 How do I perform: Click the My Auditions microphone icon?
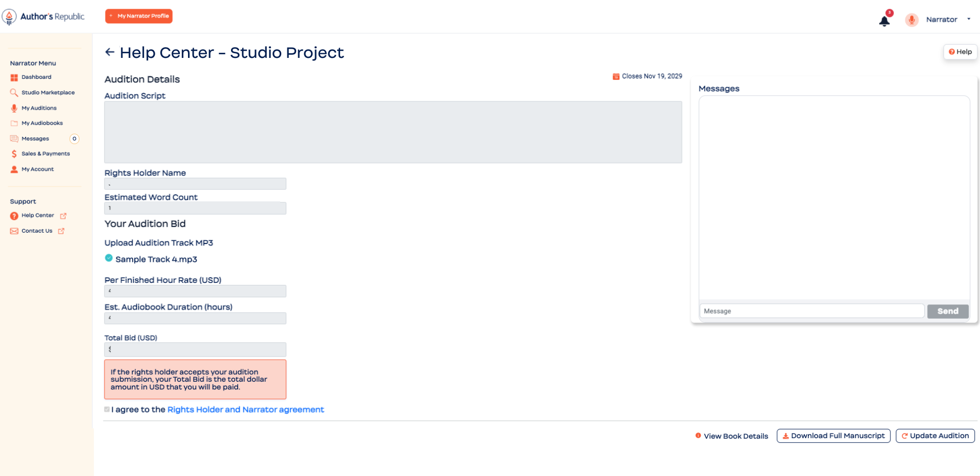click(x=14, y=108)
